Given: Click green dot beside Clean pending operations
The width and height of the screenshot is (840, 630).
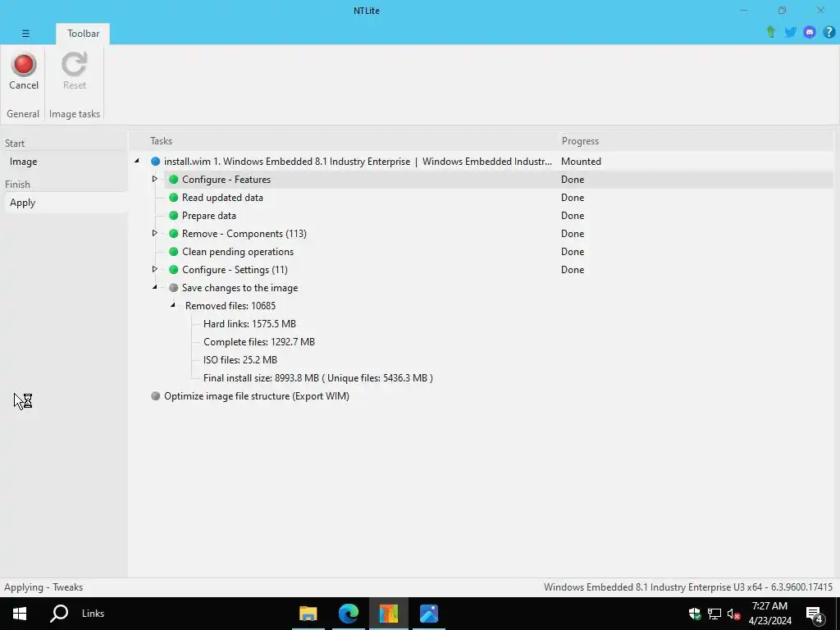Looking at the screenshot, I should click(x=174, y=252).
